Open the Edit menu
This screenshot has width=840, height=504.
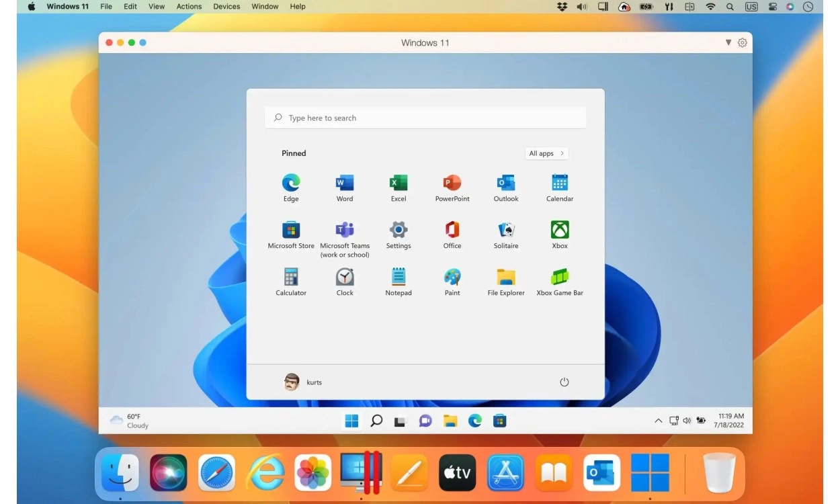pos(130,7)
